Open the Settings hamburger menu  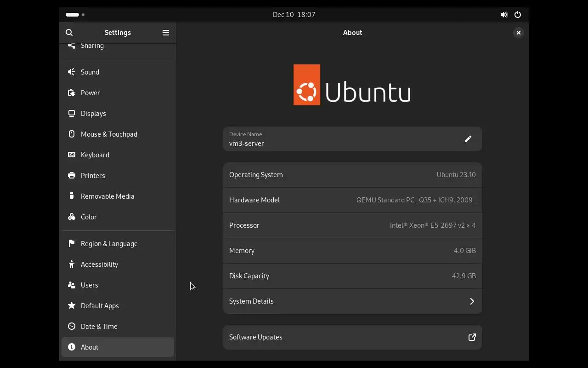pos(166,33)
